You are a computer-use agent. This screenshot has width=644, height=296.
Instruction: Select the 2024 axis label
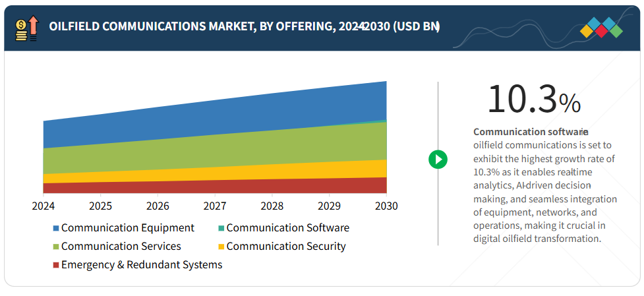(43, 206)
